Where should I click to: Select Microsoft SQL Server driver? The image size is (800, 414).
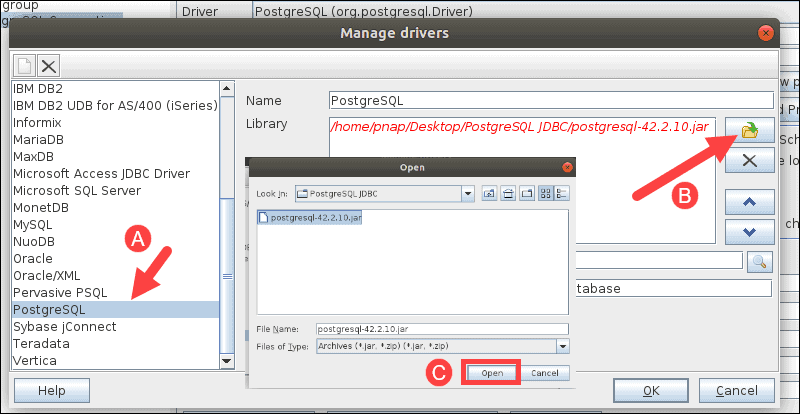(x=115, y=190)
